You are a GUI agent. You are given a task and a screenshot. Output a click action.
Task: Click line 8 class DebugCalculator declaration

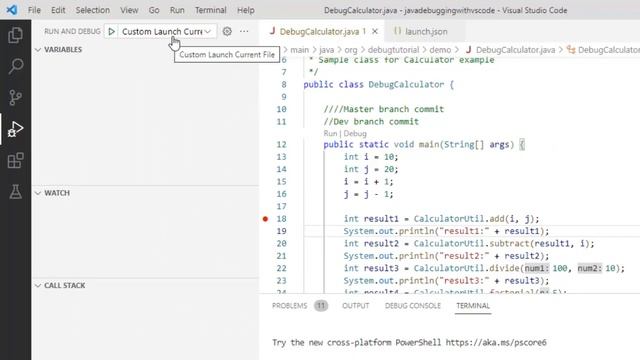point(378,84)
